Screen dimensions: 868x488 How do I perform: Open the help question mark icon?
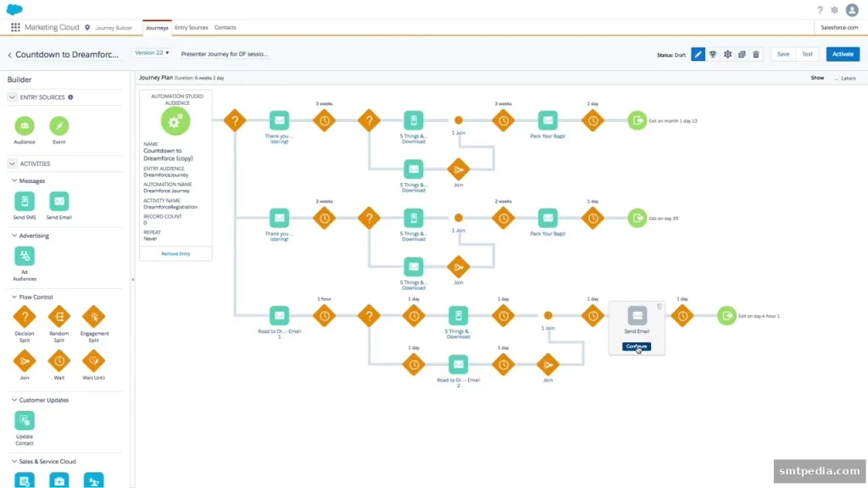coord(820,10)
